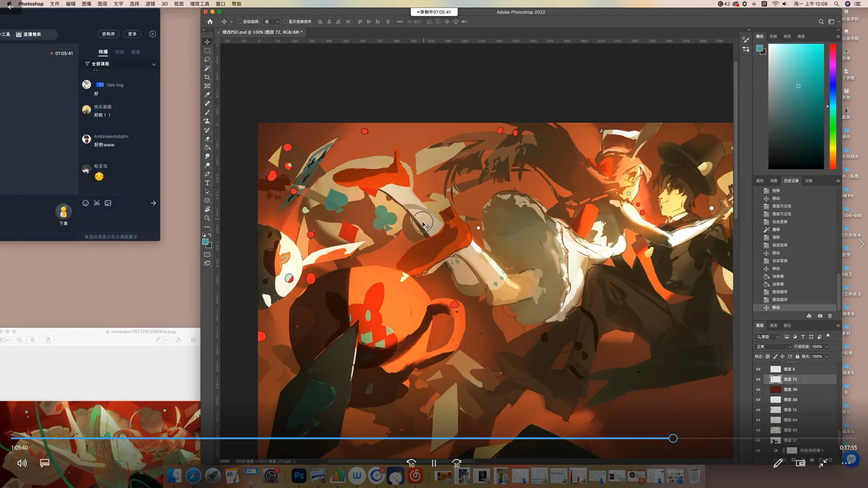Select the Eraser tool
This screenshot has height=488, width=868.
click(208, 139)
